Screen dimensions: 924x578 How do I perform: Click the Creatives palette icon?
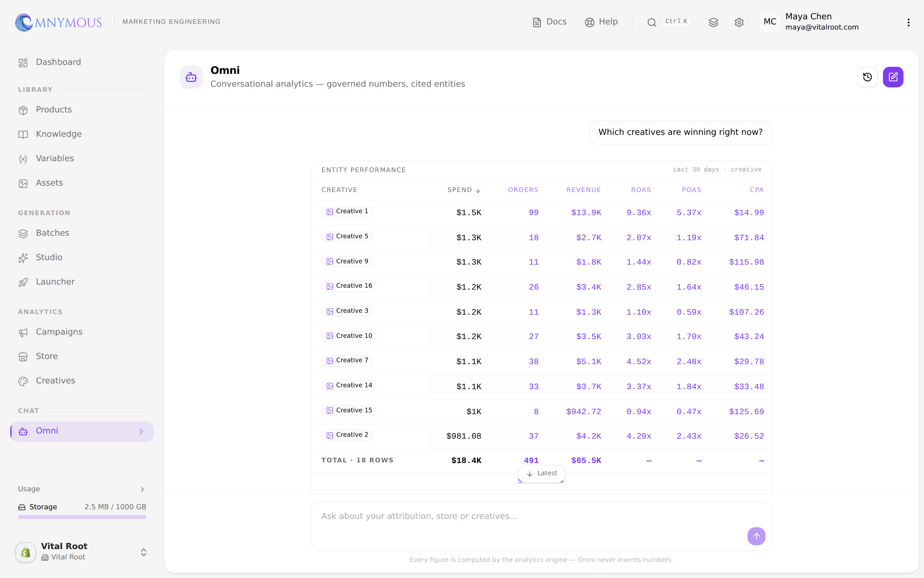coord(23,381)
